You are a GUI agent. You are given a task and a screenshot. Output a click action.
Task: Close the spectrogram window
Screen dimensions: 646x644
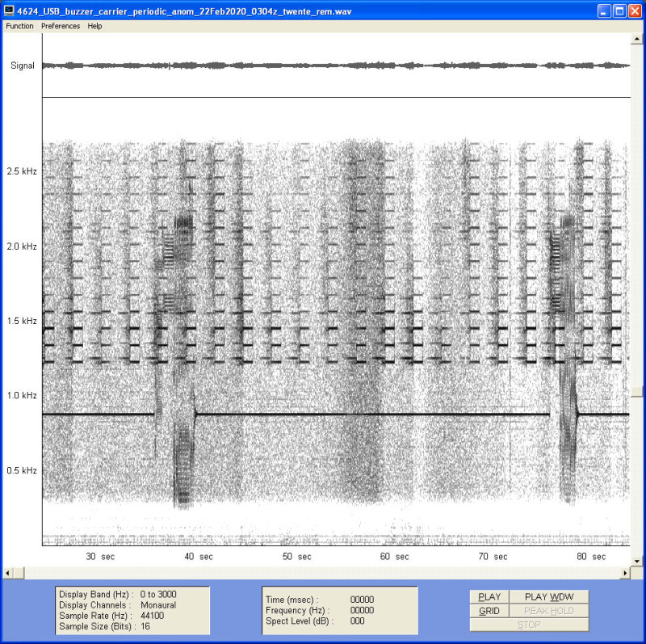pos(635,11)
